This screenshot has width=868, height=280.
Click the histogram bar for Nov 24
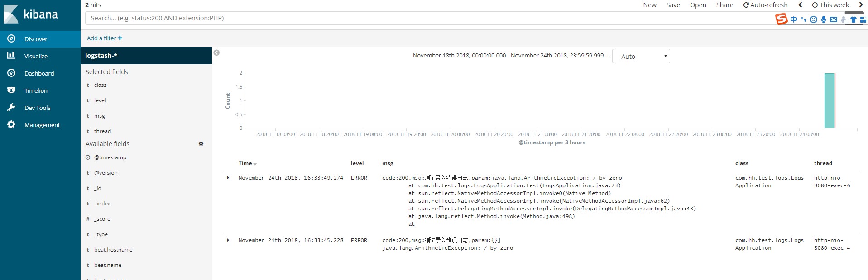click(830, 100)
